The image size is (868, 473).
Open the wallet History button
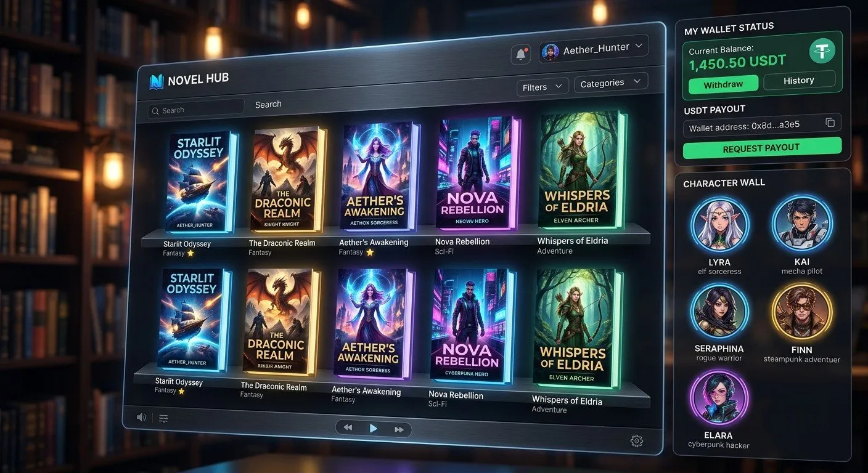pyautogui.click(x=799, y=80)
